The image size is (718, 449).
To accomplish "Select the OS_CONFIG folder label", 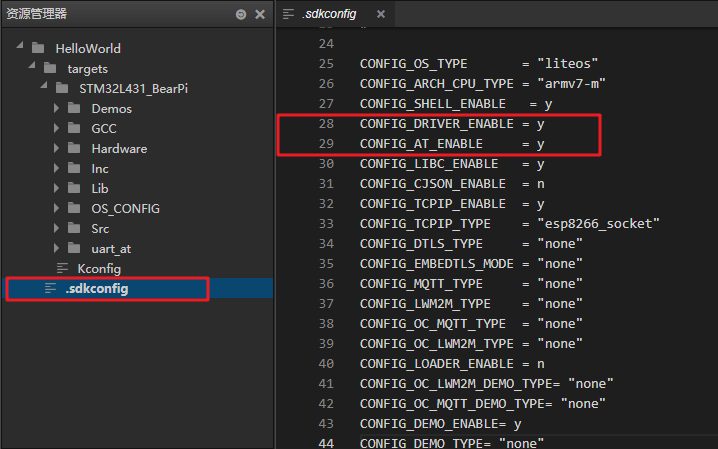I will point(125,209).
